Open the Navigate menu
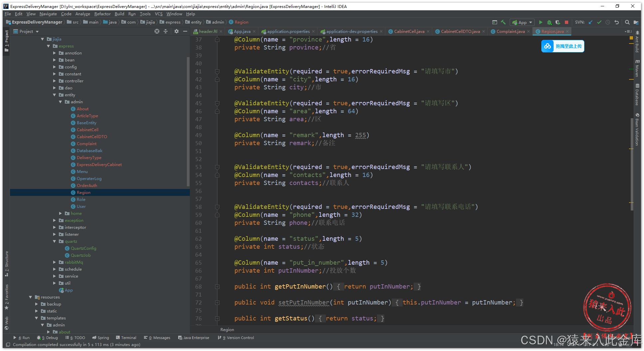 (48, 14)
